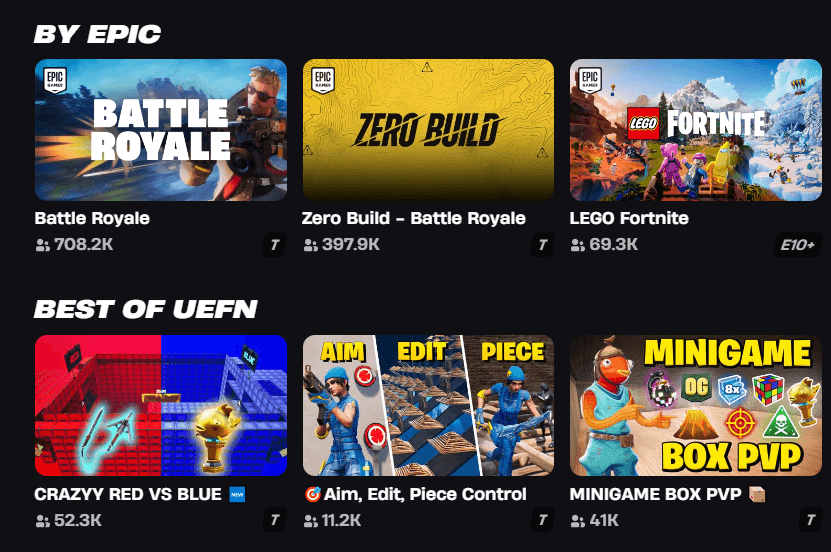Click the T rating badge for Minigame Box PVP
The image size is (831, 552).
(x=810, y=520)
